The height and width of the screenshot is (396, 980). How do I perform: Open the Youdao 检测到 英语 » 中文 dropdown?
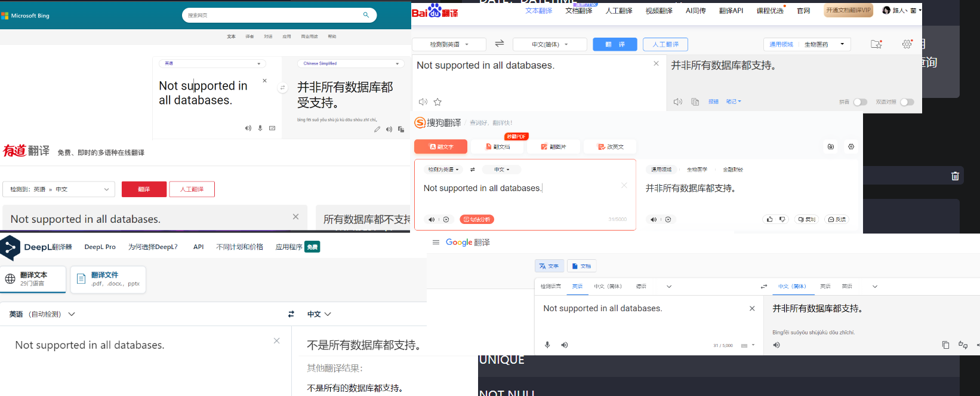coord(59,189)
